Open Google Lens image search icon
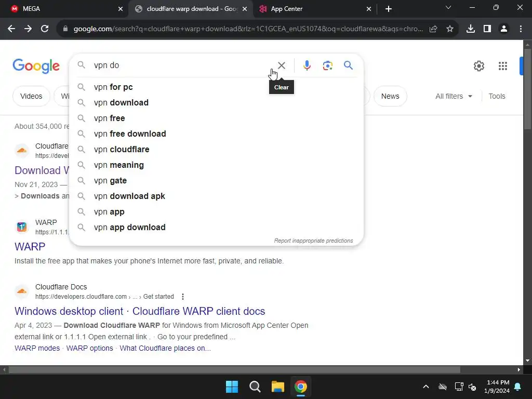Screen dimensions: 532x399 (x=327, y=65)
